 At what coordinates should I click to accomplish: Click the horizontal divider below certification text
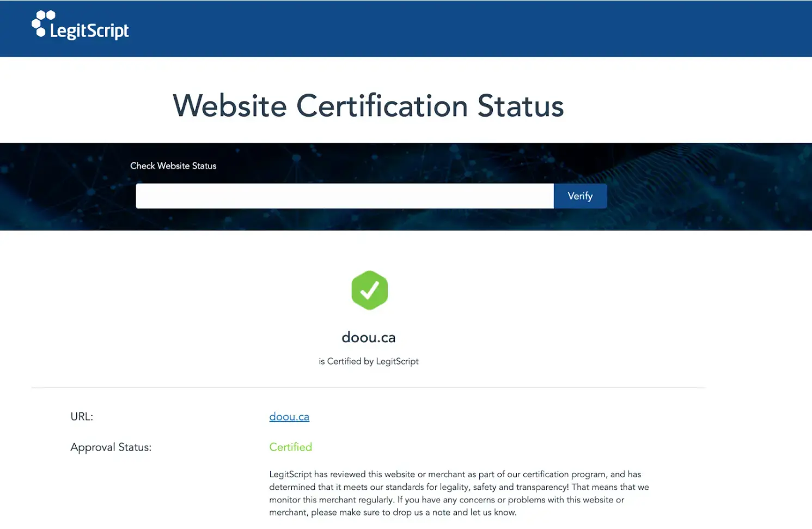(x=368, y=387)
